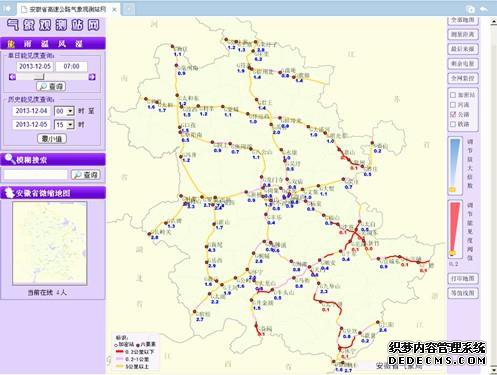Open the new blank tab next to current tab
Image resolution: width=497 pixels, height=375 pixels.
128,9
